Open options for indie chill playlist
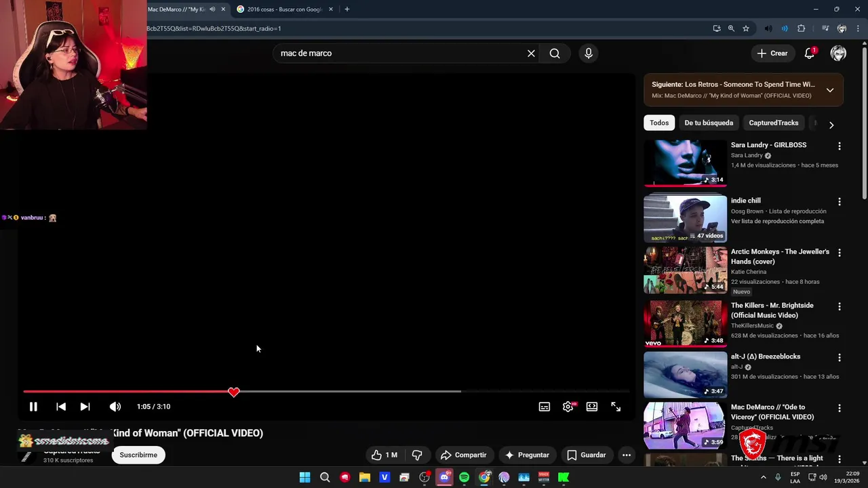Image resolution: width=868 pixels, height=488 pixels. pyautogui.click(x=840, y=202)
